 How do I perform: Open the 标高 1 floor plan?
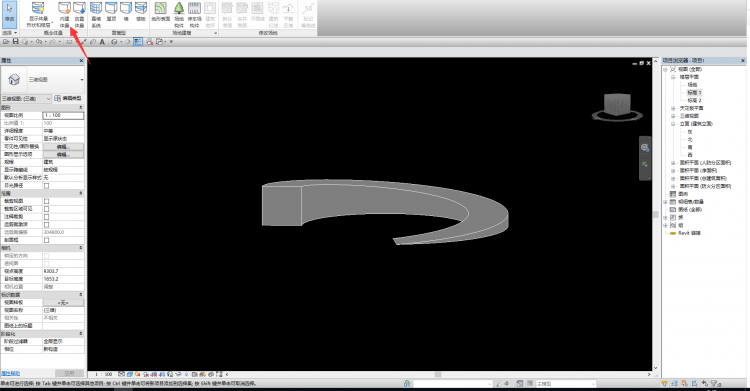coord(695,92)
